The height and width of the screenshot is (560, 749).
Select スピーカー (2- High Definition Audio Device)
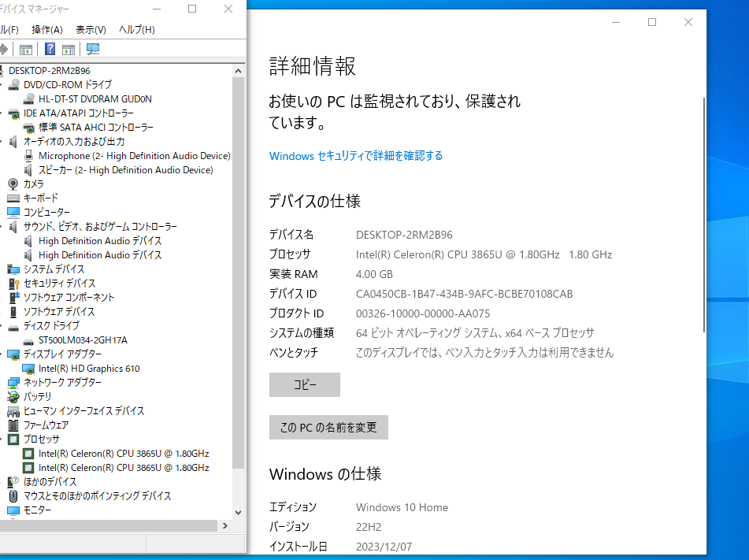pyautogui.click(x=126, y=170)
